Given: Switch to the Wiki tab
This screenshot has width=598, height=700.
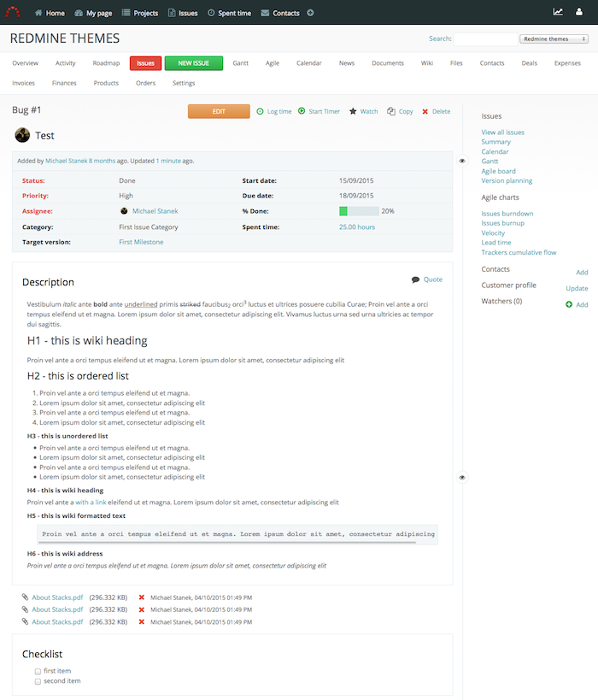Looking at the screenshot, I should (426, 63).
